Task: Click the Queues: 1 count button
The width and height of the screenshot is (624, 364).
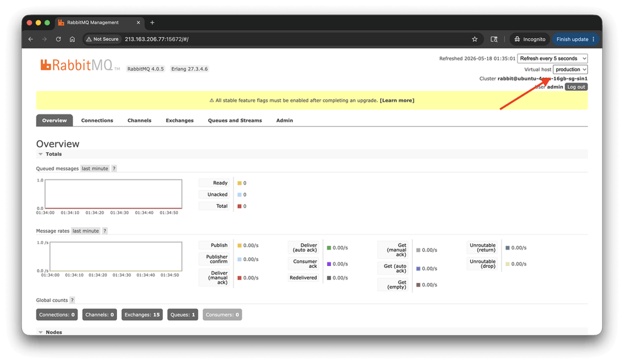Action: coord(183,315)
